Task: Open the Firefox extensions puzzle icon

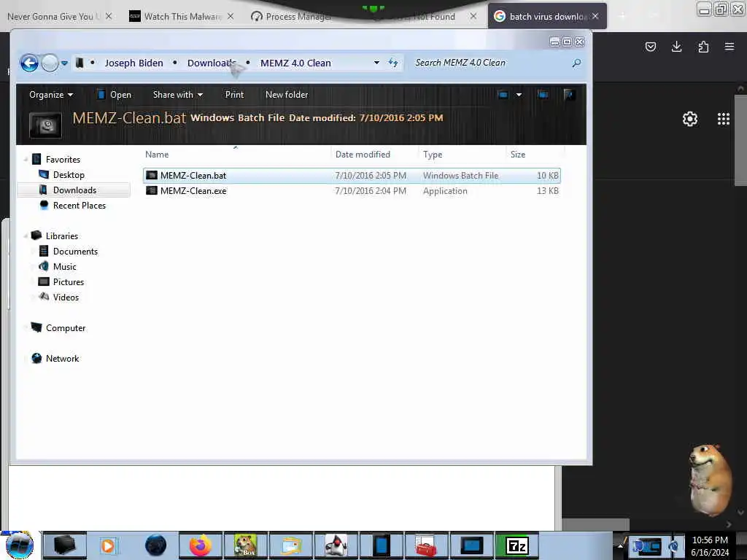Action: pos(703,47)
